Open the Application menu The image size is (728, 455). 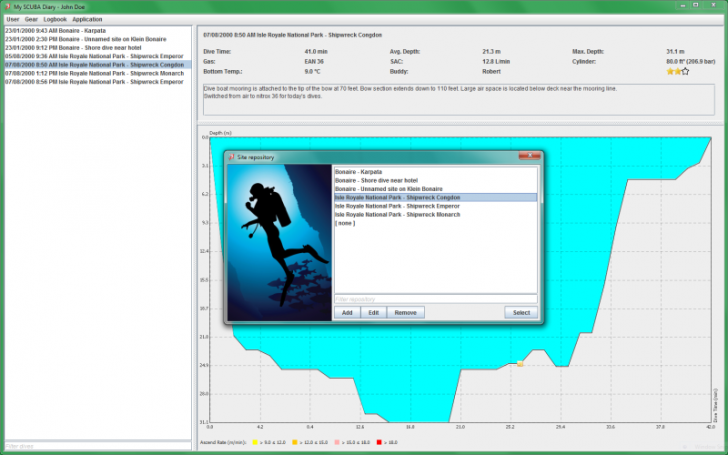tap(87, 20)
